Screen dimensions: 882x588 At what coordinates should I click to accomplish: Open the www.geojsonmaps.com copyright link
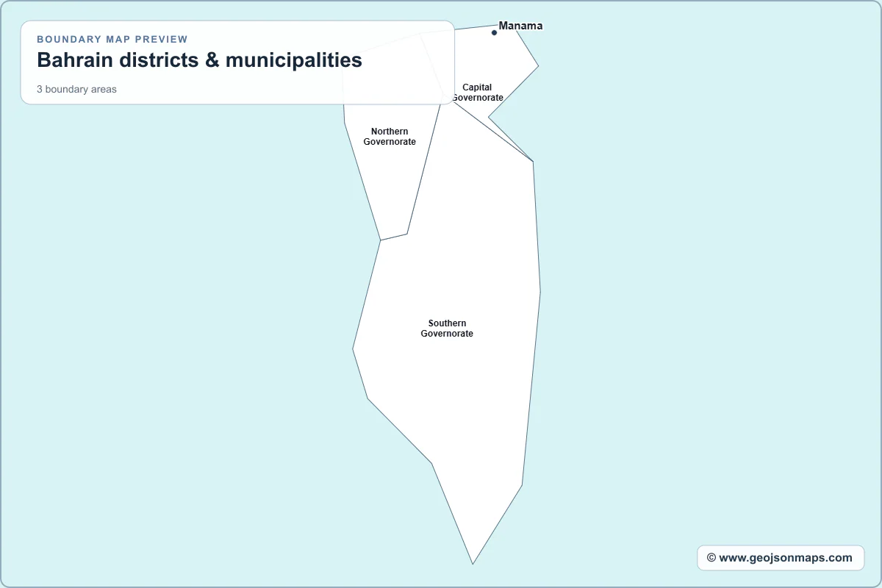[x=780, y=558]
